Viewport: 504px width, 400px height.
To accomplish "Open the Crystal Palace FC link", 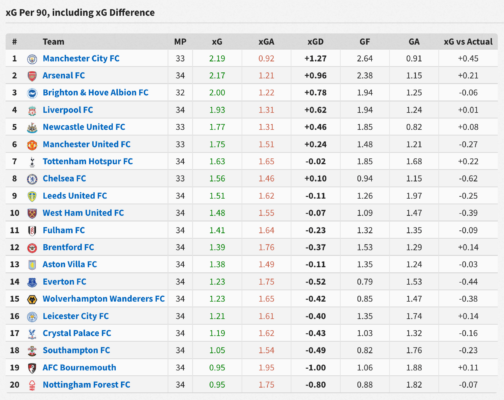I will 77,333.
